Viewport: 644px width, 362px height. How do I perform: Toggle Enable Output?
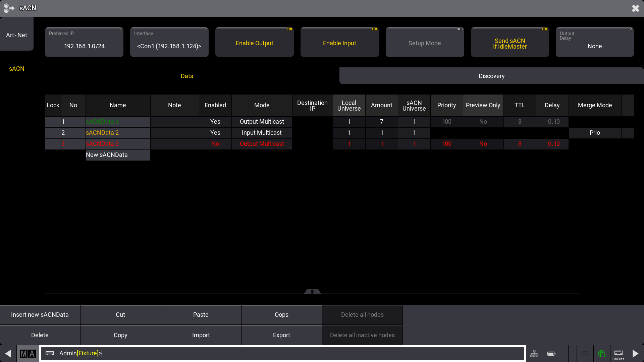[x=254, y=43]
